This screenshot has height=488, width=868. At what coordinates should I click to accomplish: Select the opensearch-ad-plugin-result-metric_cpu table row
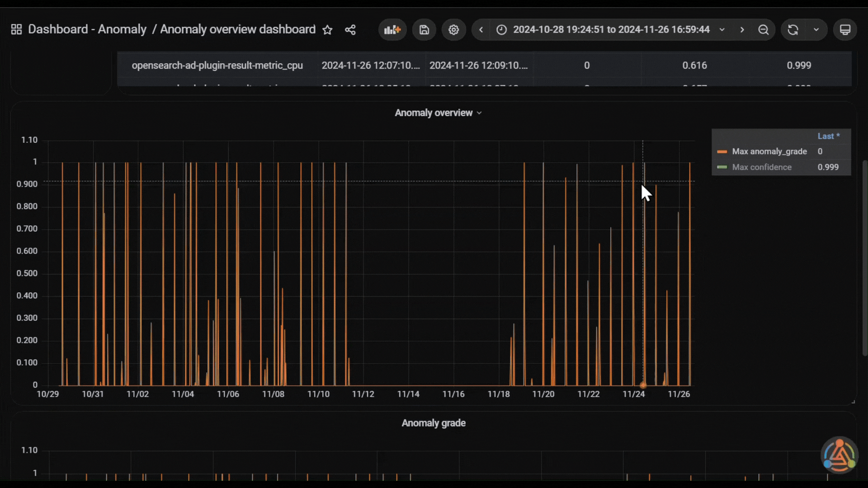(x=484, y=66)
